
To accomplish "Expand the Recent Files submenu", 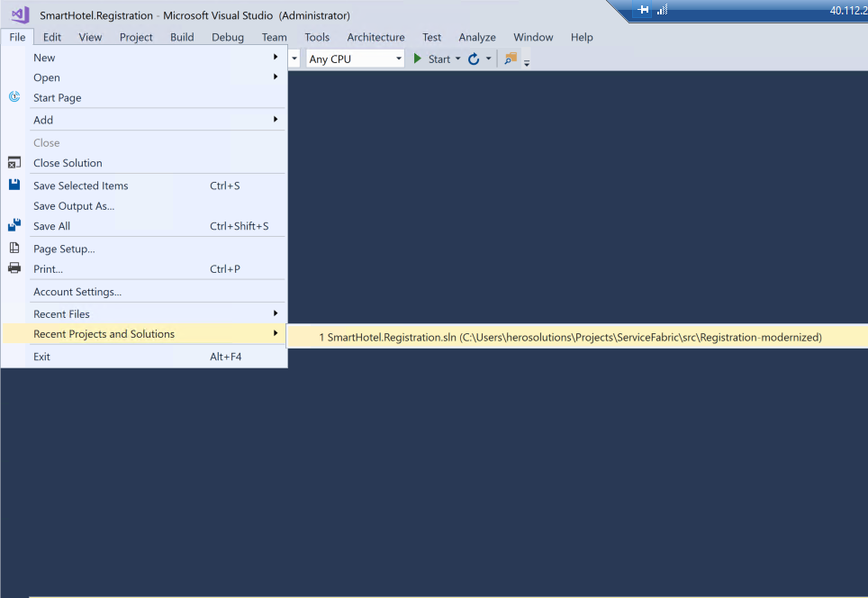I will (x=276, y=313).
